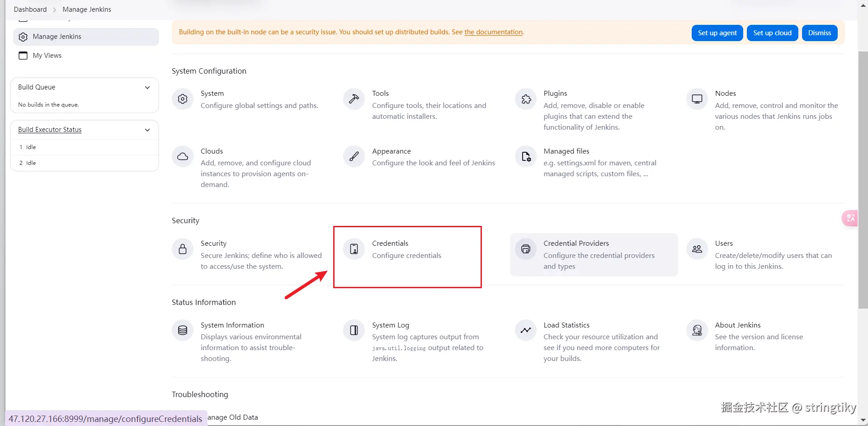The height and width of the screenshot is (426, 868).
Task: Click 'No builds in the queue.' text
Action: click(x=48, y=105)
